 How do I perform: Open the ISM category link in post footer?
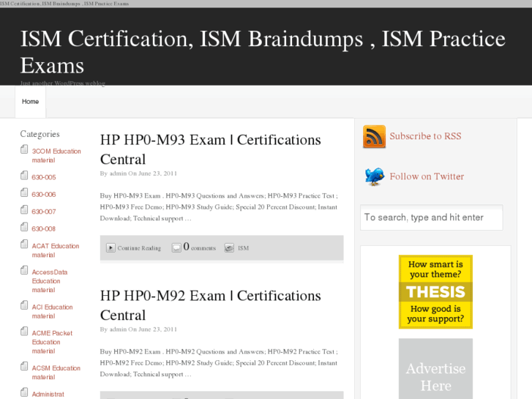click(243, 248)
